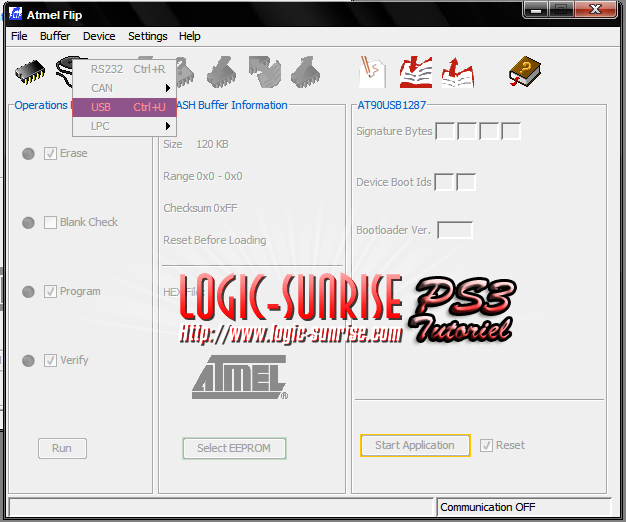Click the Erase status indicator light
Screen dimensions: 626x522
(x=28, y=154)
